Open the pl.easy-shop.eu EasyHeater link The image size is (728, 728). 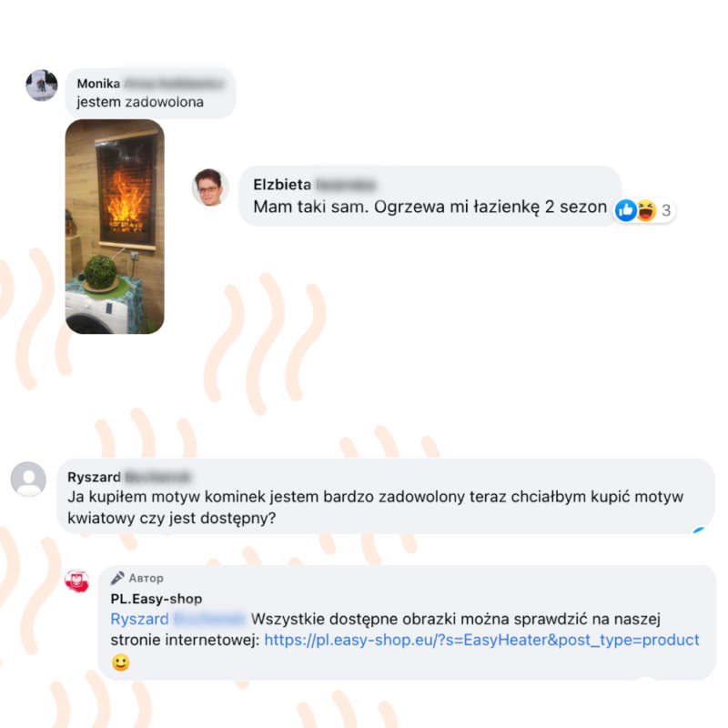(481, 640)
